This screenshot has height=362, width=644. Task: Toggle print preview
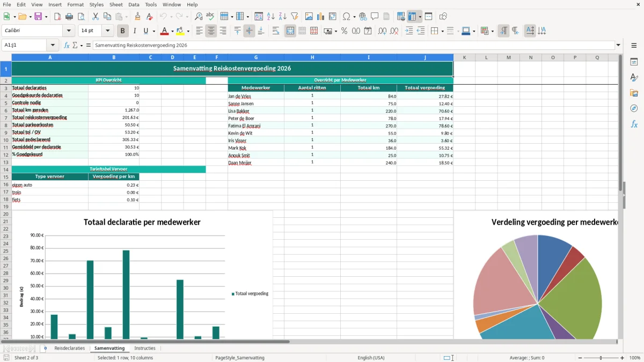[80, 17]
